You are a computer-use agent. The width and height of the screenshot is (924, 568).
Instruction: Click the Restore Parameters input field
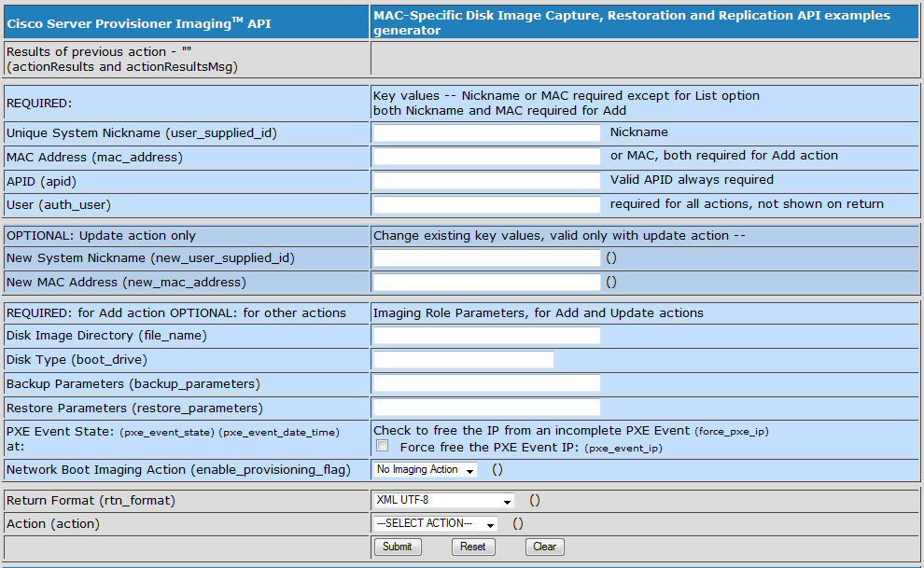pos(487,408)
